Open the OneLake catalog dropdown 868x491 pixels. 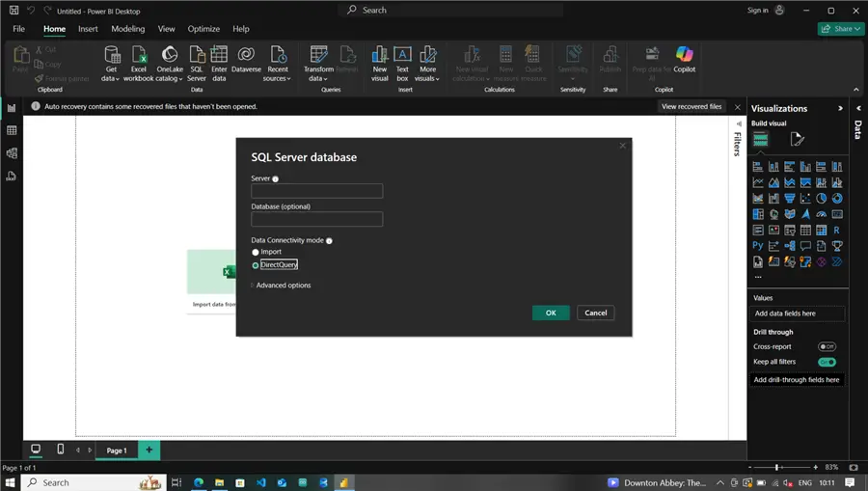170,63
